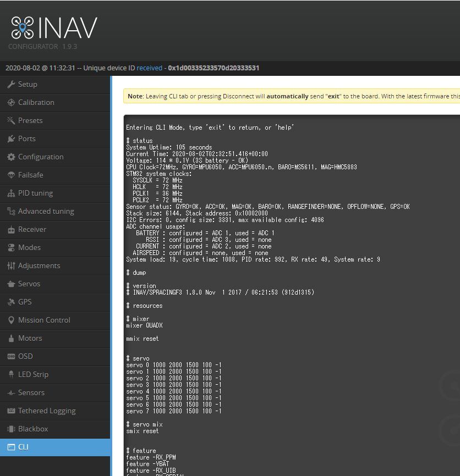Click the Calibration crosshair icon
This screenshot has height=476, width=460.
(x=11, y=103)
